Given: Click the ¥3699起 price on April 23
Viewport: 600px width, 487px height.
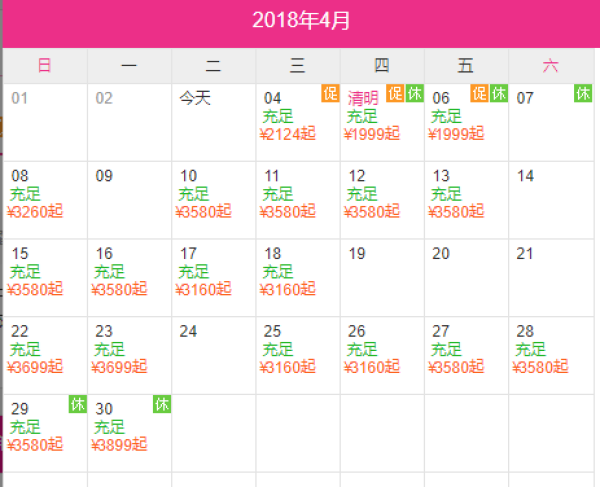Looking at the screenshot, I should coord(119,367).
